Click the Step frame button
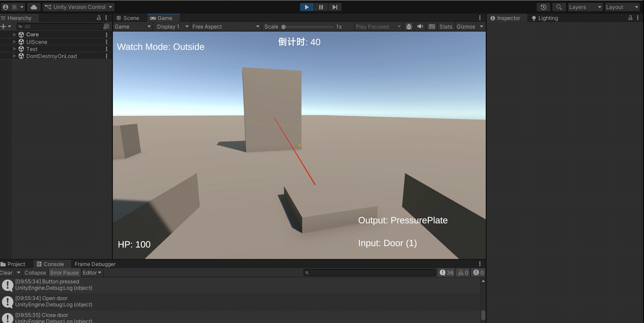This screenshot has height=323, width=644. pyautogui.click(x=335, y=7)
